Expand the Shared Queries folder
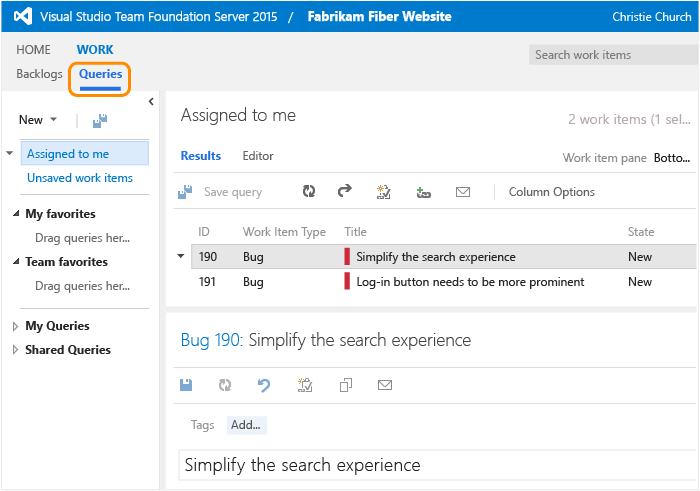Image resolution: width=700 pixels, height=491 pixels. point(15,350)
